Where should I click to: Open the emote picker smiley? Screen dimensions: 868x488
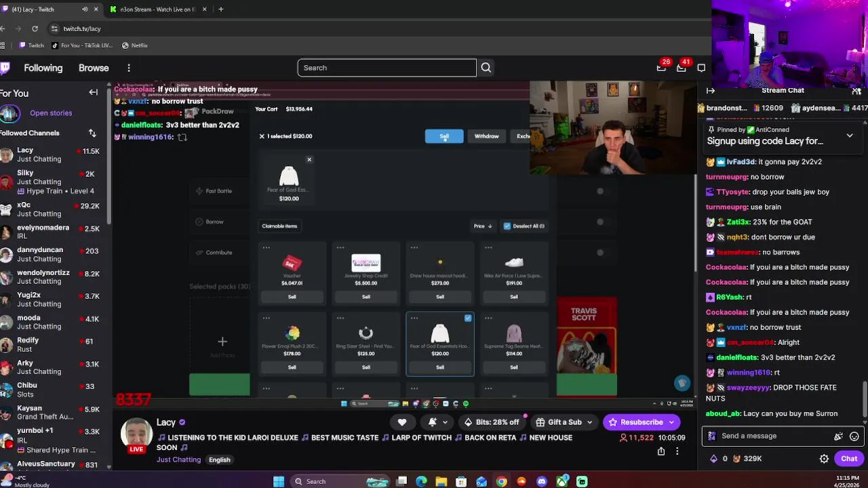(x=854, y=436)
